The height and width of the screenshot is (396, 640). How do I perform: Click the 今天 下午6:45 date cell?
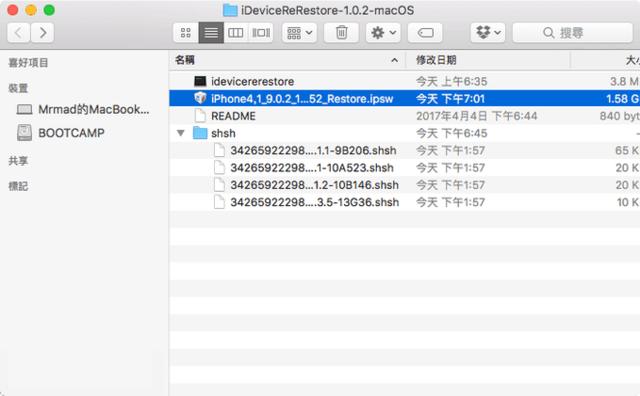click(x=451, y=133)
